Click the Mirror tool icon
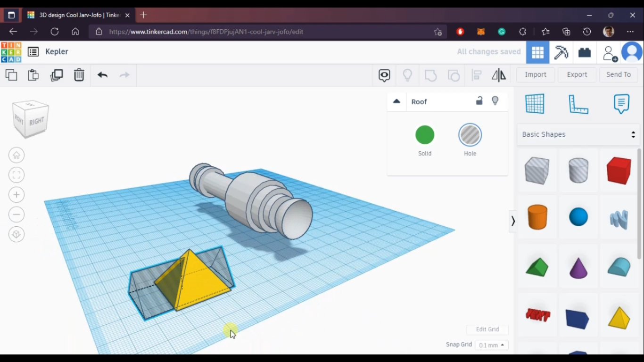 pyautogui.click(x=499, y=75)
